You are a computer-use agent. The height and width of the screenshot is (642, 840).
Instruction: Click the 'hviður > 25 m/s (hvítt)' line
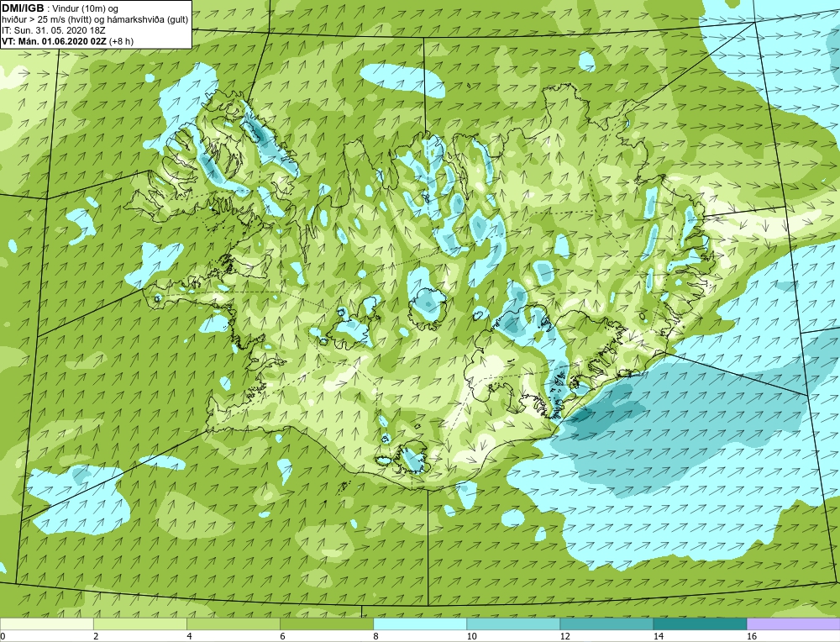pos(95,20)
